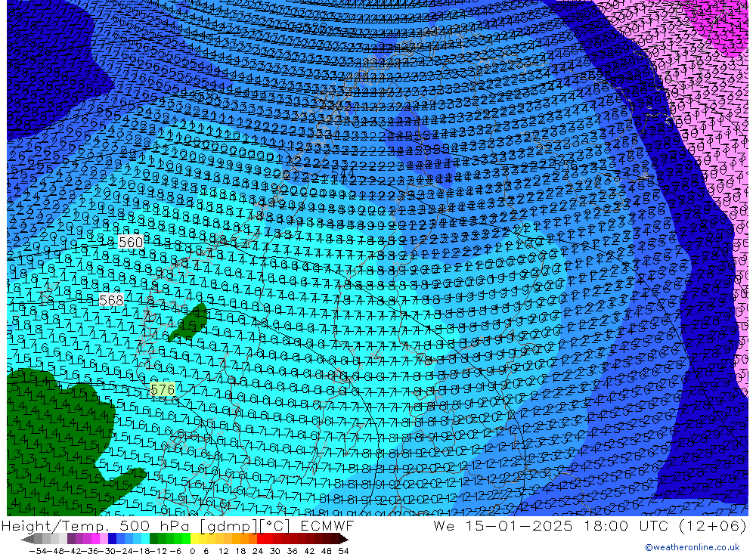
Task: Click the '[gdmp]' unit label
Action: 228,526
